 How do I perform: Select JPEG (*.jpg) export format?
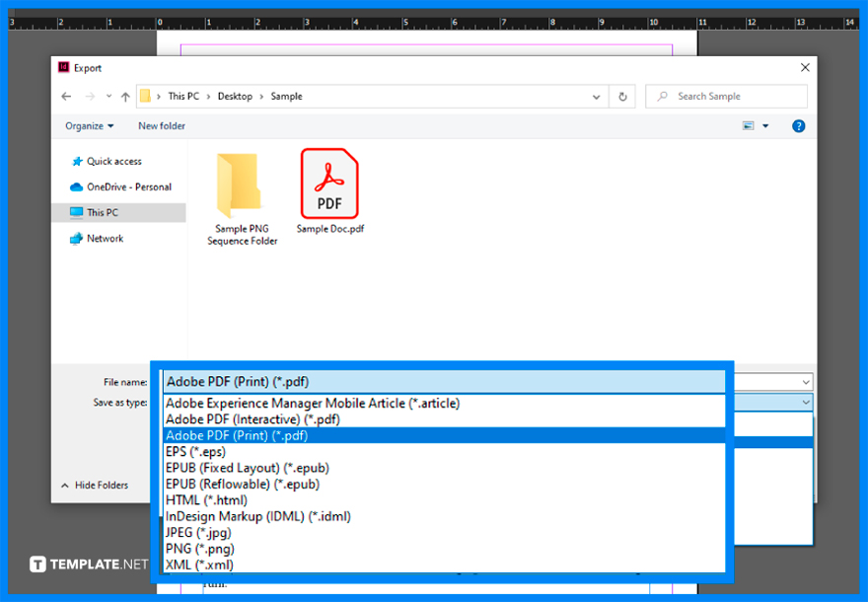pyautogui.click(x=197, y=532)
